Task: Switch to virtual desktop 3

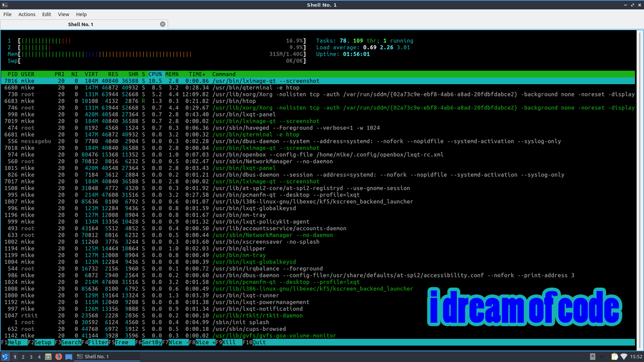Action: pyautogui.click(x=31, y=356)
